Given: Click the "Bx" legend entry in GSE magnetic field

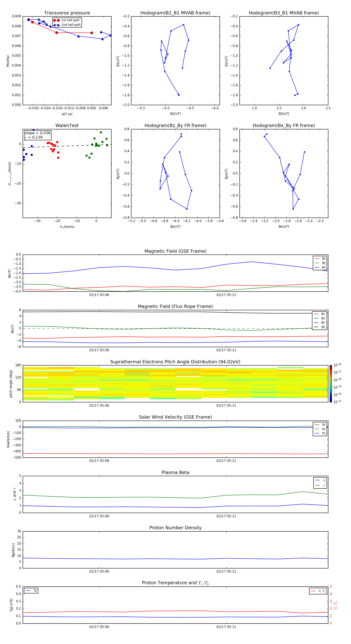Looking at the screenshot, I should 320,259.
